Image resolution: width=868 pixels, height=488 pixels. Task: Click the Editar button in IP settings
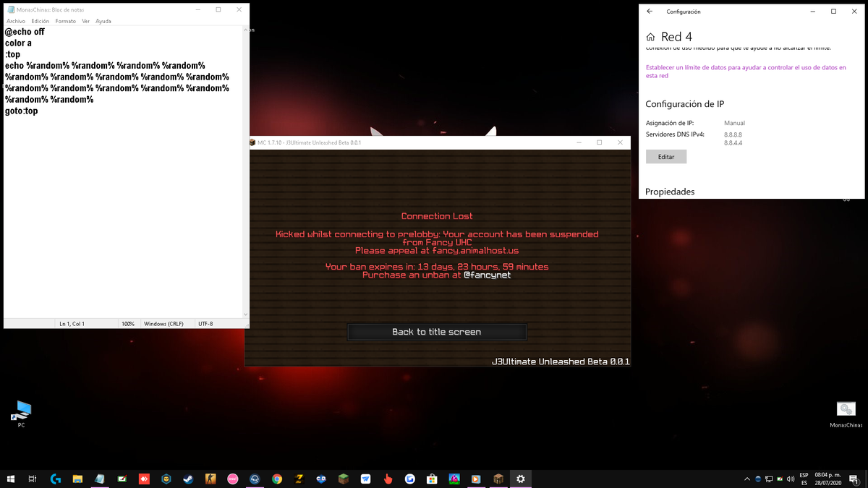coord(666,157)
